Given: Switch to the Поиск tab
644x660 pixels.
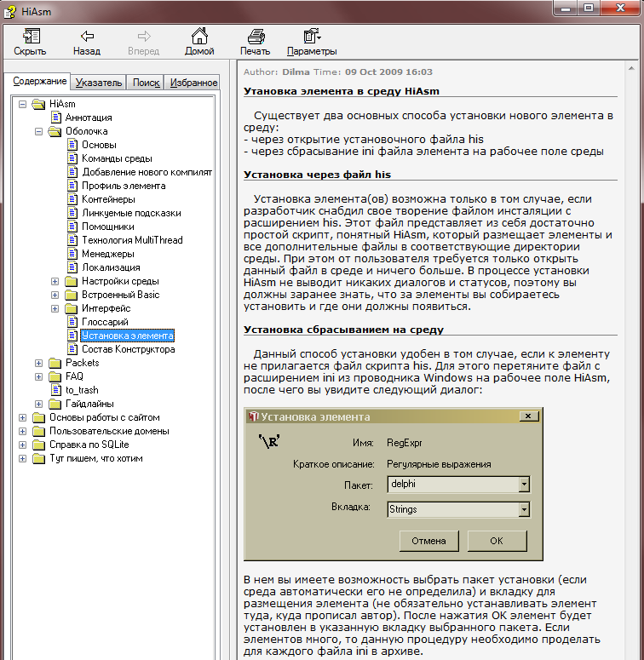Looking at the screenshot, I should [x=146, y=83].
